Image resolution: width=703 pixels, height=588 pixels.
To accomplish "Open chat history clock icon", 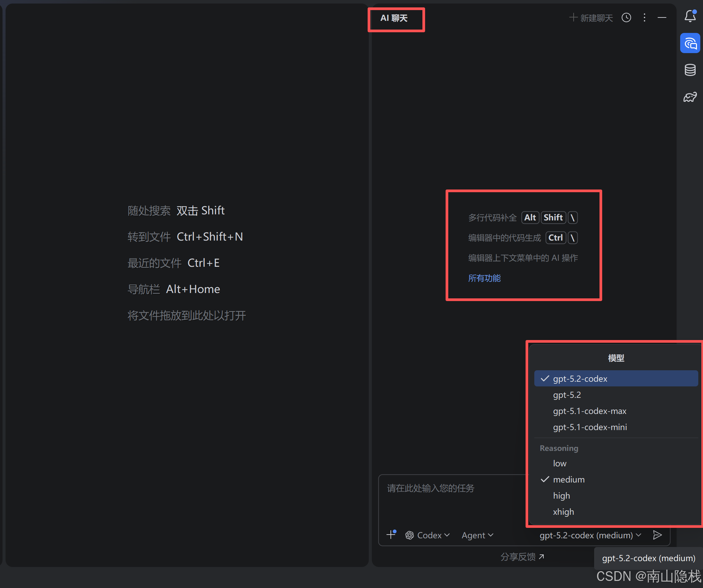I will point(626,18).
